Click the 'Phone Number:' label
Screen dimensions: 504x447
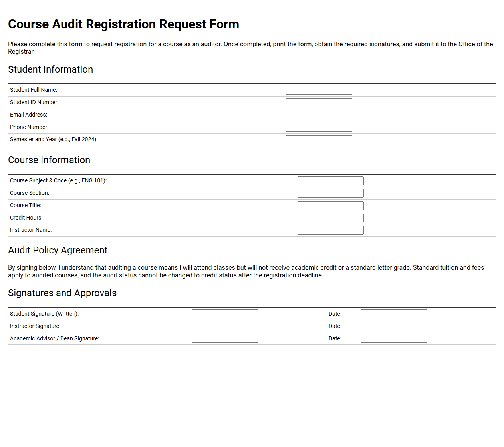(x=29, y=127)
